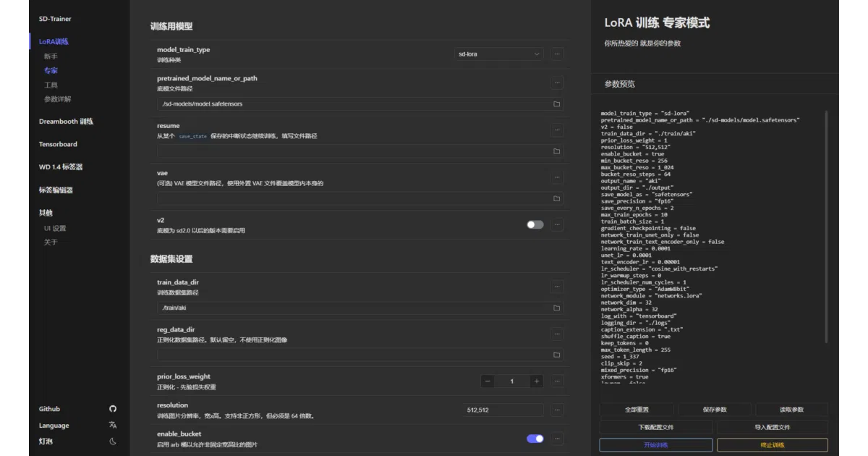Open more options for train_data_dir
Image resolution: width=868 pixels, height=456 pixels.
557,287
